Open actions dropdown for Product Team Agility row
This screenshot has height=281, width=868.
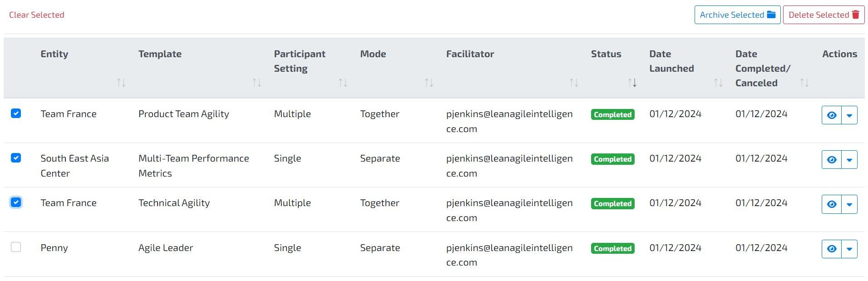pyautogui.click(x=849, y=115)
